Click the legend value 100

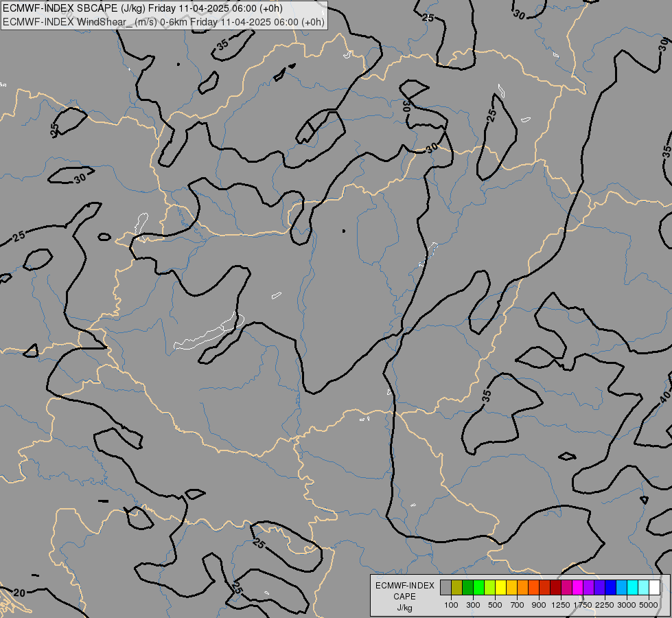[451, 605]
